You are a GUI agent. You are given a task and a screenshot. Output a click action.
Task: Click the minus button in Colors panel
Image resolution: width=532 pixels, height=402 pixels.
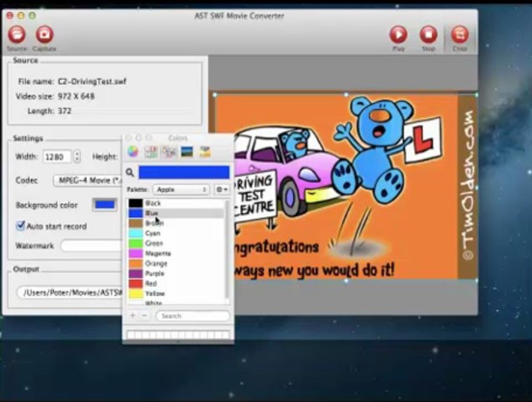(144, 315)
